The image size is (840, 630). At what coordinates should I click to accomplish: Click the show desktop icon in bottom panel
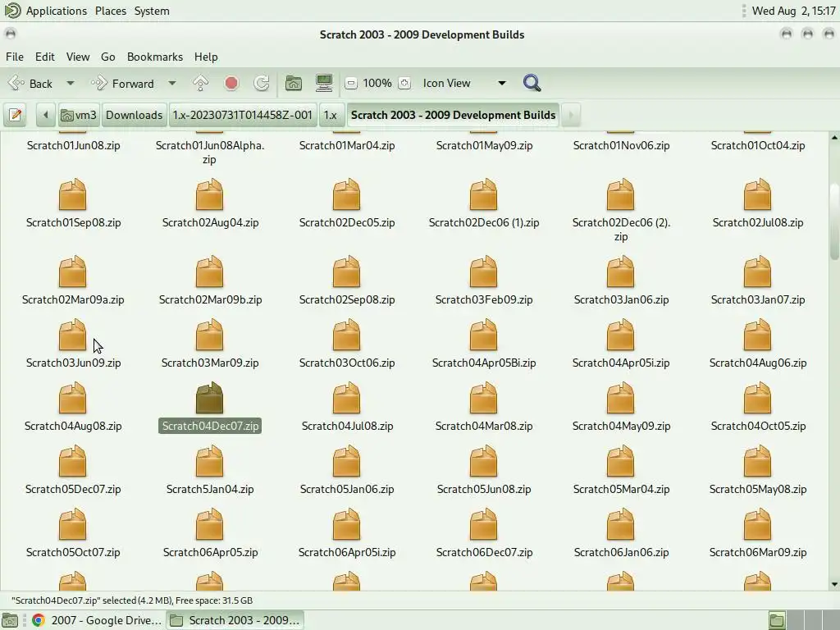click(10, 620)
